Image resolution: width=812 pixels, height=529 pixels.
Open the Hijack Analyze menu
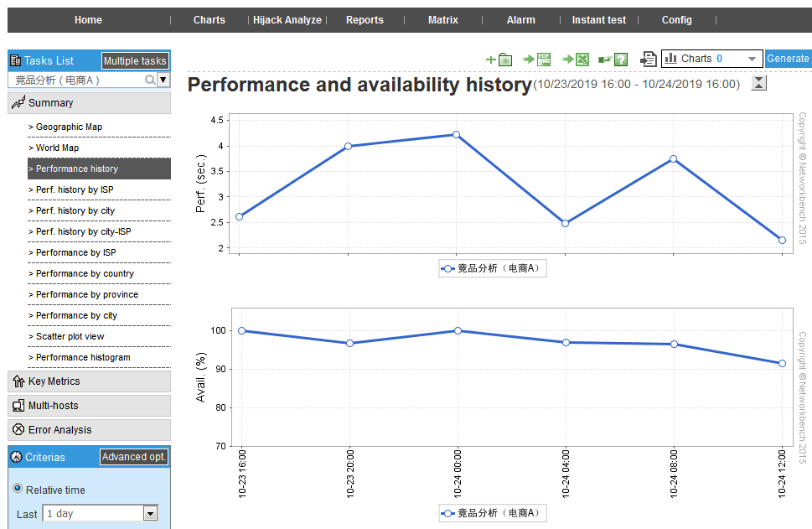coord(287,20)
